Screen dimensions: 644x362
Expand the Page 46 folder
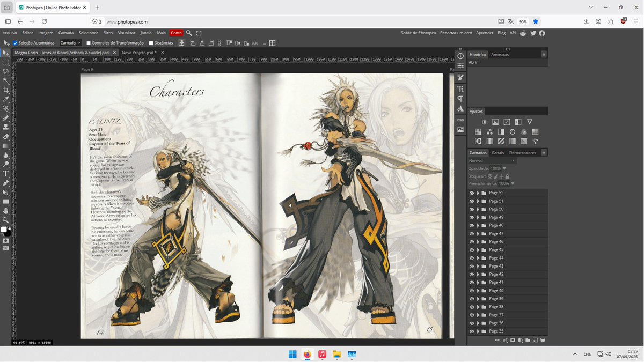tap(478, 242)
